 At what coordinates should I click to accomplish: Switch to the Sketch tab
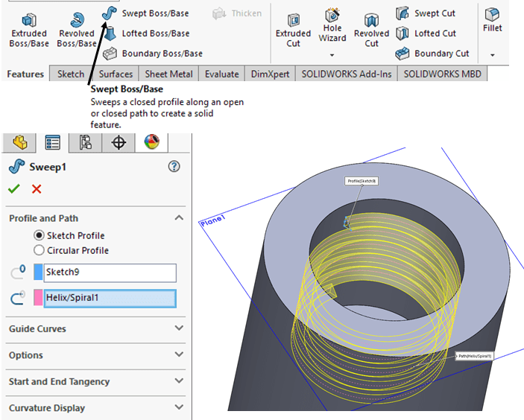click(71, 74)
